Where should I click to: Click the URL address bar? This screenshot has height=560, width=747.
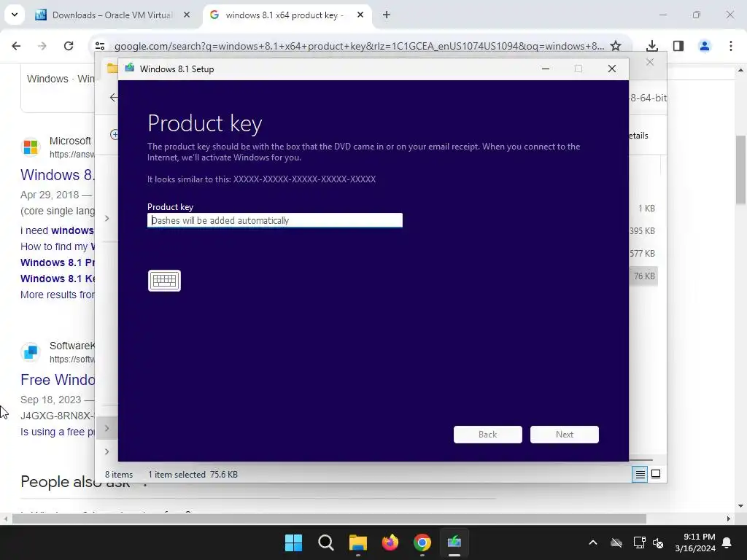point(359,46)
